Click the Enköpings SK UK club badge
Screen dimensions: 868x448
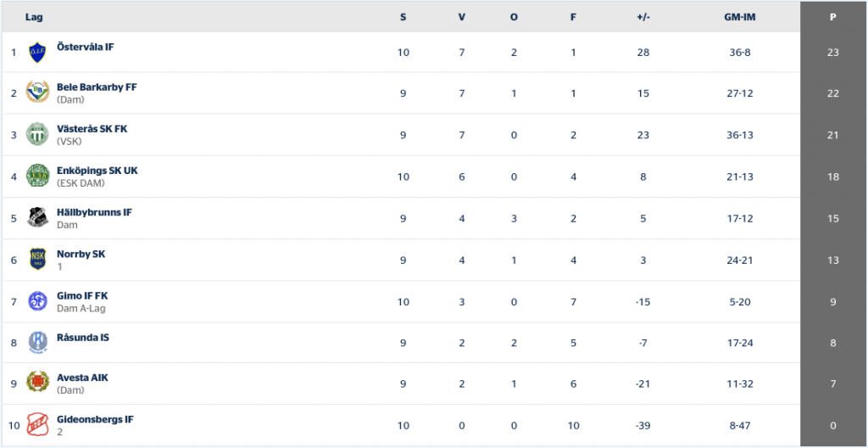(37, 176)
